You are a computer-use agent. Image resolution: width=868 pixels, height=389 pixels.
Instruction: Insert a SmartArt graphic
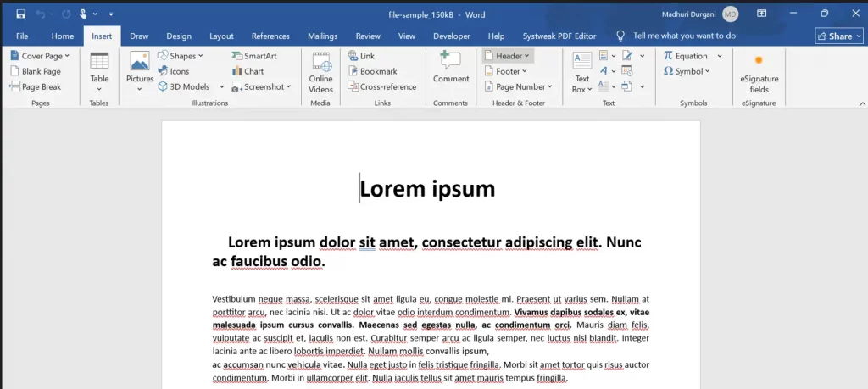pos(254,56)
